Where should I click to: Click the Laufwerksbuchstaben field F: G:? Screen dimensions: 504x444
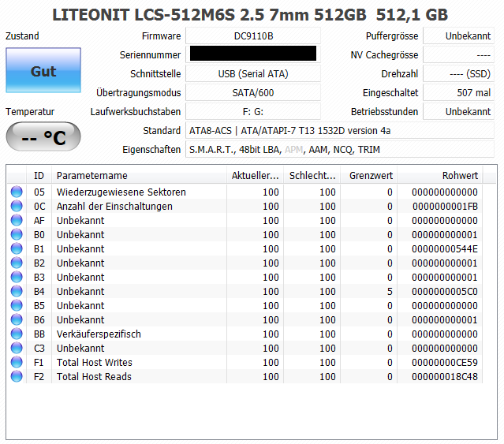pos(253,111)
